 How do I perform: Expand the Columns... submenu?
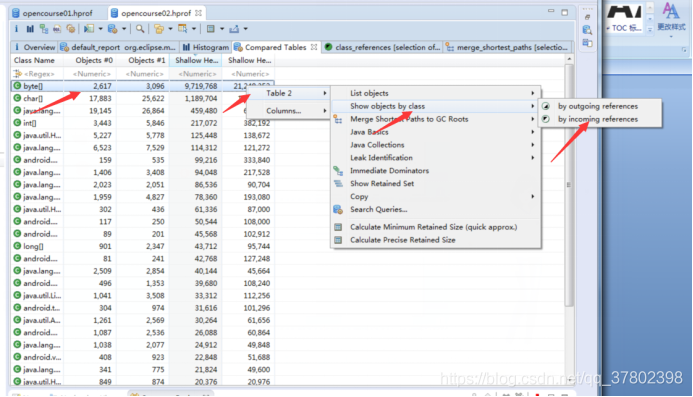pyautogui.click(x=289, y=111)
